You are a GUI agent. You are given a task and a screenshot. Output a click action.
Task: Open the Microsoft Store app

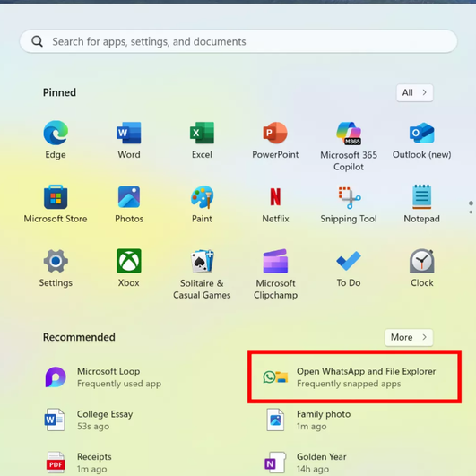pyautogui.click(x=56, y=204)
